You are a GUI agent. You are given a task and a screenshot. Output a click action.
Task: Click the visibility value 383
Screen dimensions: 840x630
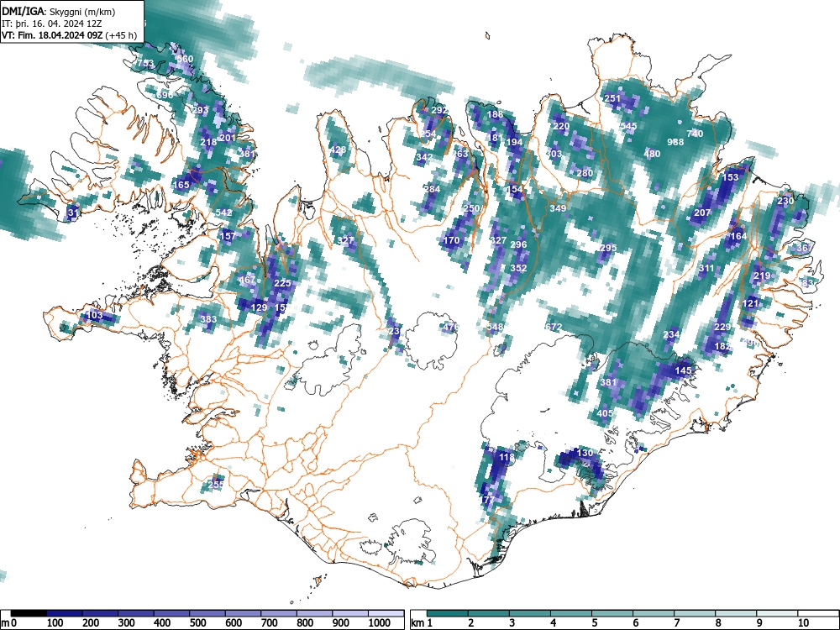[208, 319]
